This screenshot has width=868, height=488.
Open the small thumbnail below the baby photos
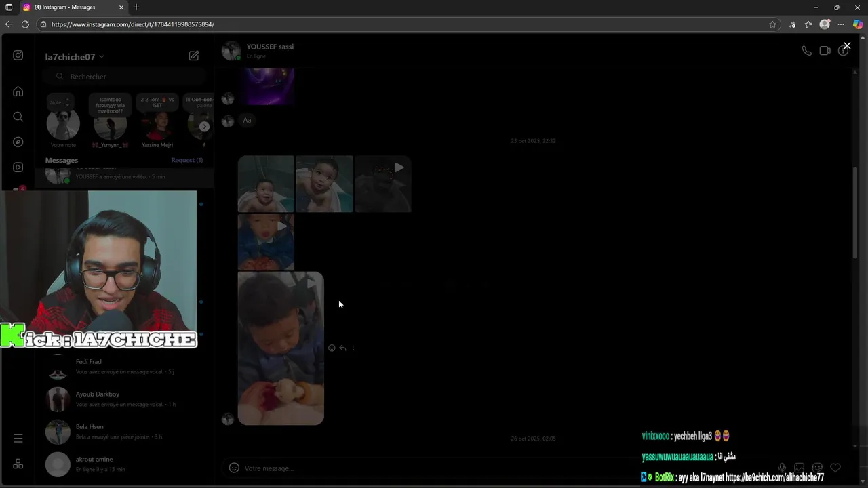click(x=266, y=242)
